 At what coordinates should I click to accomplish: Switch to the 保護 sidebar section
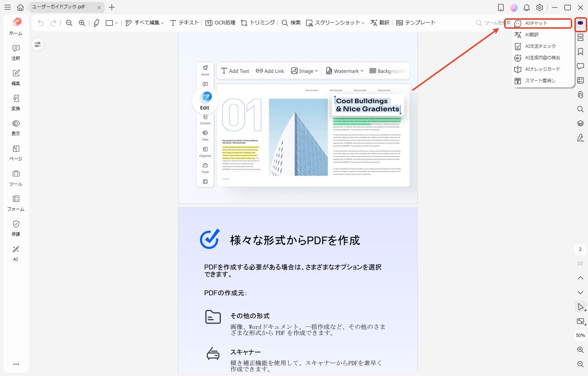[x=15, y=228]
